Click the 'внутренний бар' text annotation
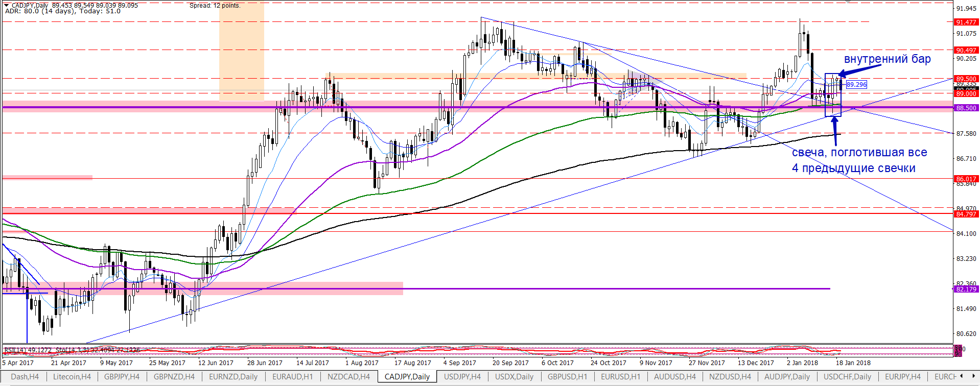 click(x=887, y=59)
